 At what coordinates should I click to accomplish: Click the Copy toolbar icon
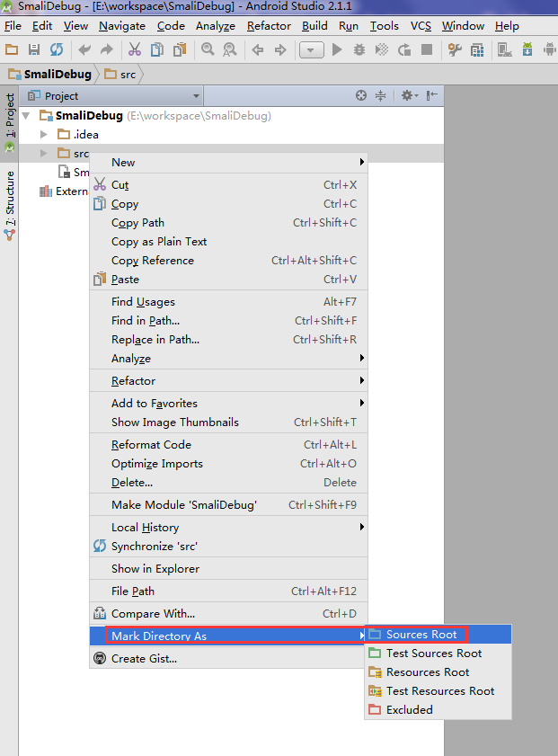(x=156, y=49)
